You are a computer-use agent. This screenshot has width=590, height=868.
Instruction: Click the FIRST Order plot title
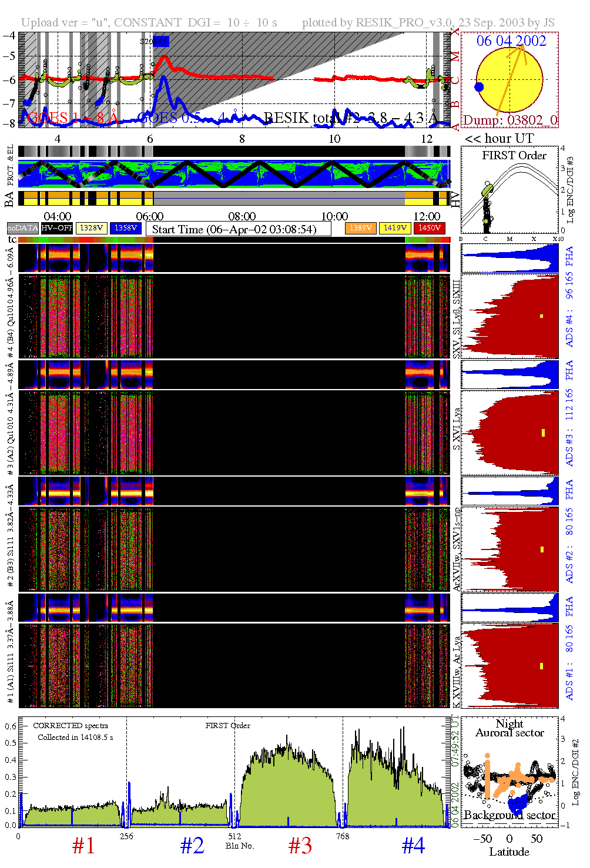[514, 155]
